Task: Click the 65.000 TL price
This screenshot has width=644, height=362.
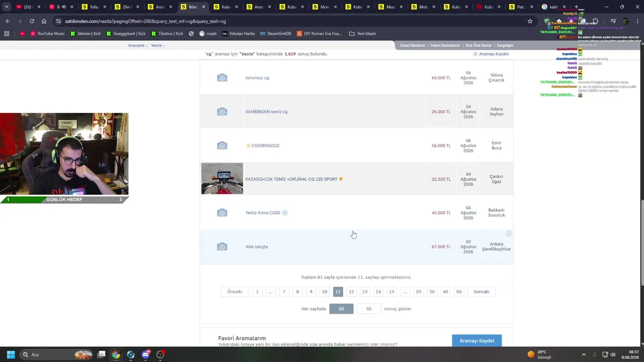Action: tap(441, 78)
